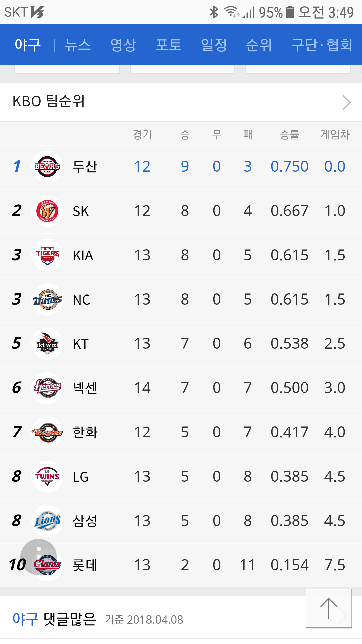The height and width of the screenshot is (644, 362).
Task: Tap the Hanwha Eagles team logo
Action: [47, 432]
